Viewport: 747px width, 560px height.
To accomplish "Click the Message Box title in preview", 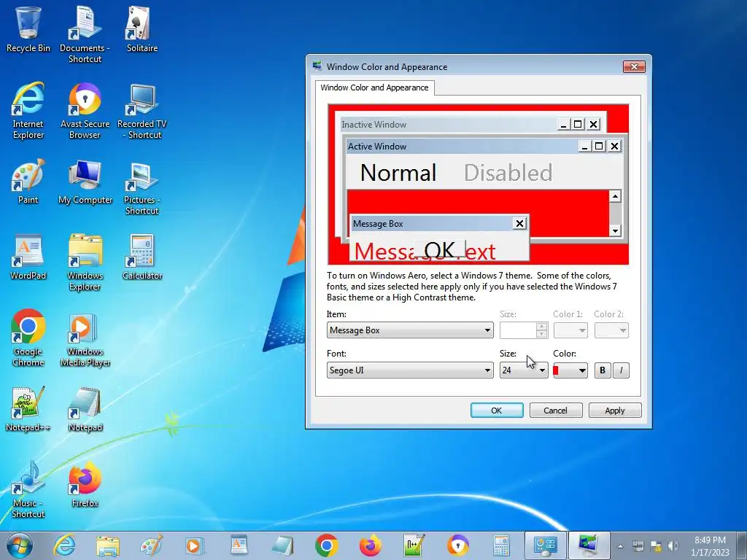I will 379,223.
